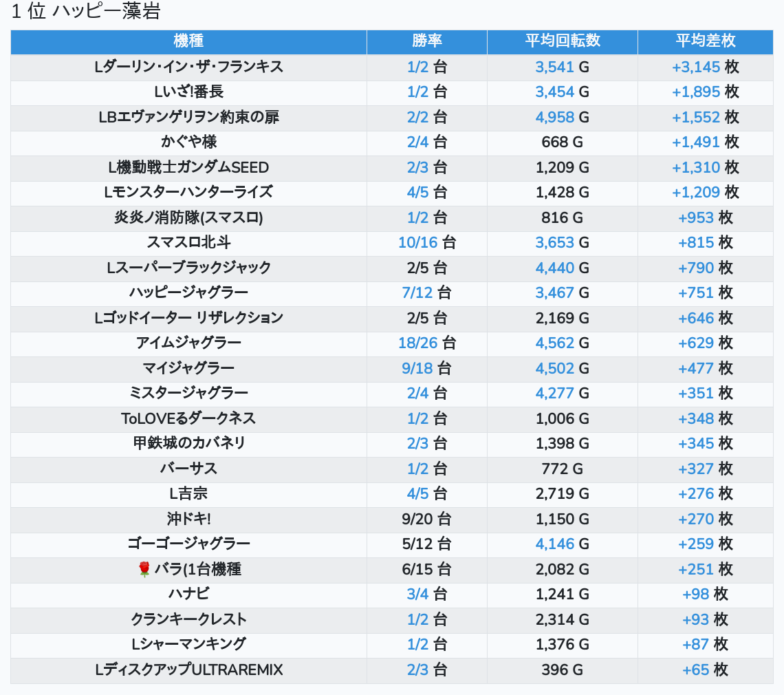Select the LBエヴァンゲリヲン約束の扉 row name

click(x=188, y=118)
